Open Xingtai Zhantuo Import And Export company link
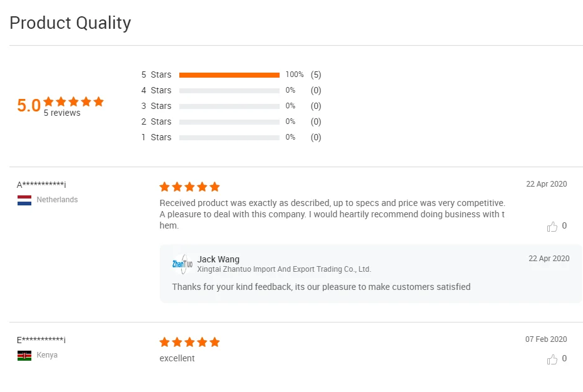 point(284,269)
